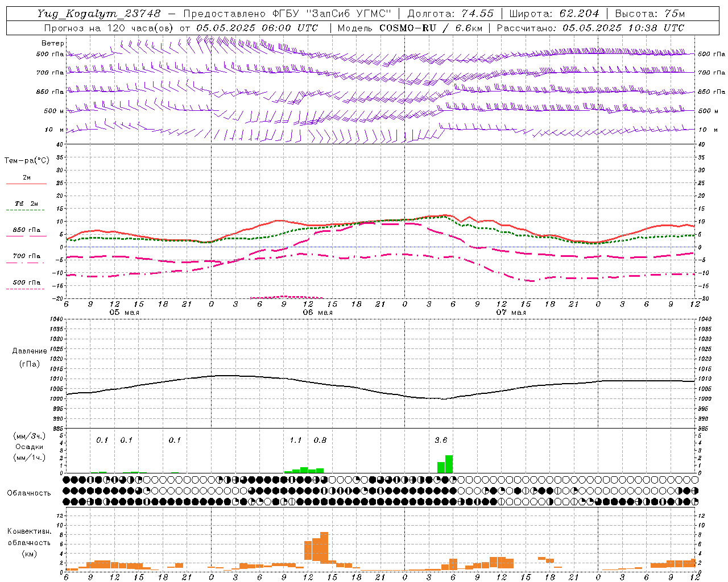Click the Td 2м dew point legend entry
The width and height of the screenshot is (728, 582).
tap(27, 203)
